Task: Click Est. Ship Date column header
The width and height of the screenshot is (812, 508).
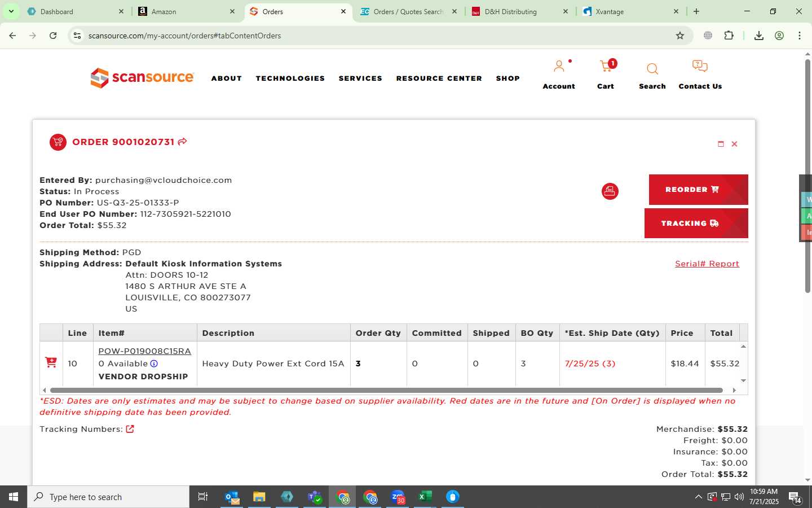Action: tap(612, 333)
